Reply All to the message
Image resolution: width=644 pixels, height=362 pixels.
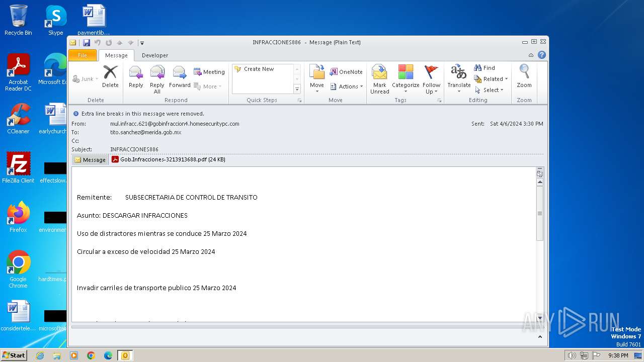click(157, 79)
